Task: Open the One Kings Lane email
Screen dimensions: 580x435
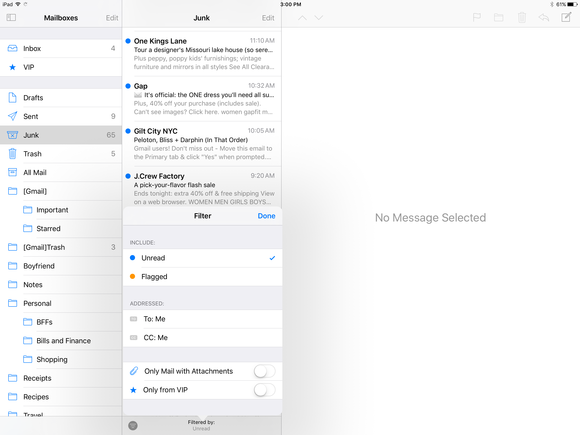Action: coord(202,54)
